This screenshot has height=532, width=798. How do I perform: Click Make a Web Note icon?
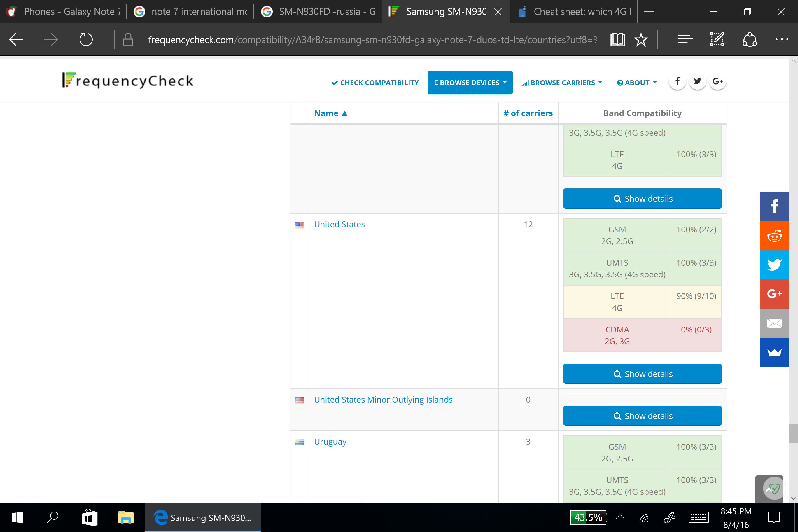tap(717, 40)
